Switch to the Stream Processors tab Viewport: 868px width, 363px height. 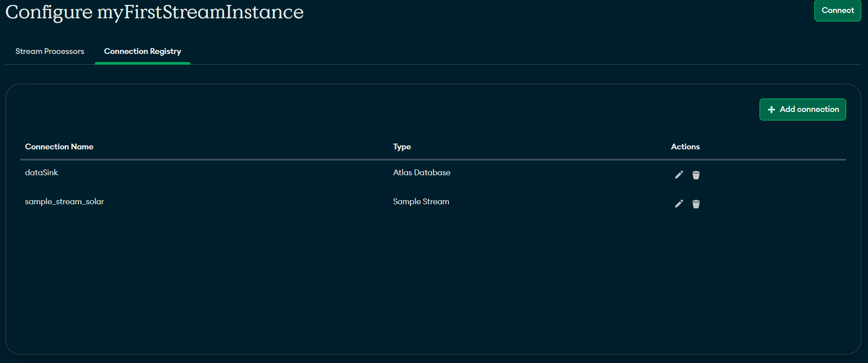tap(50, 51)
